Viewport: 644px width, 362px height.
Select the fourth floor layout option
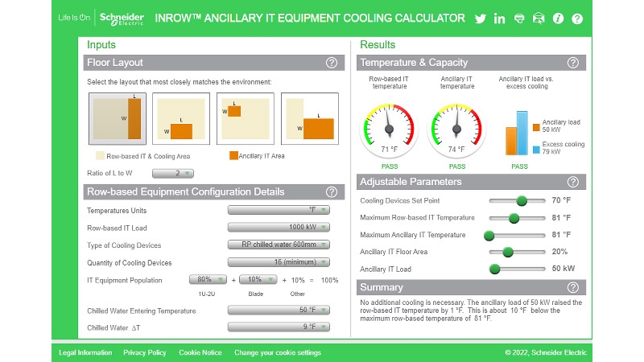click(310, 121)
